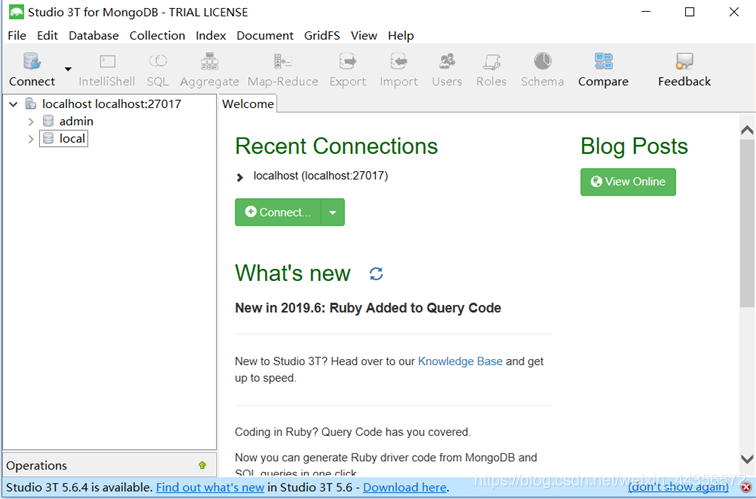Viewport: 756px width, 499px height.
Task: Refresh the What's new section
Action: click(x=376, y=274)
